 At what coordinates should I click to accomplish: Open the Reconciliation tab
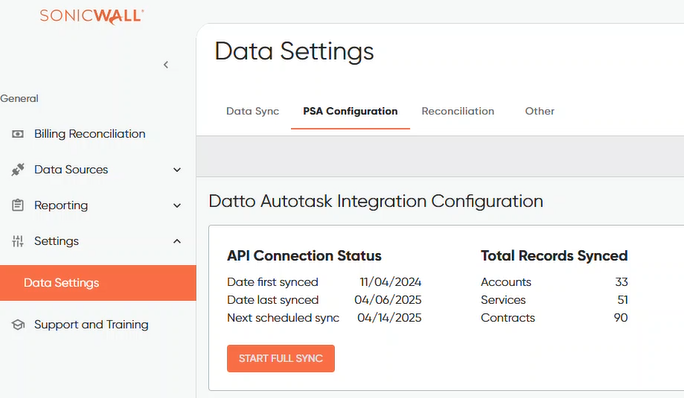coord(458,111)
